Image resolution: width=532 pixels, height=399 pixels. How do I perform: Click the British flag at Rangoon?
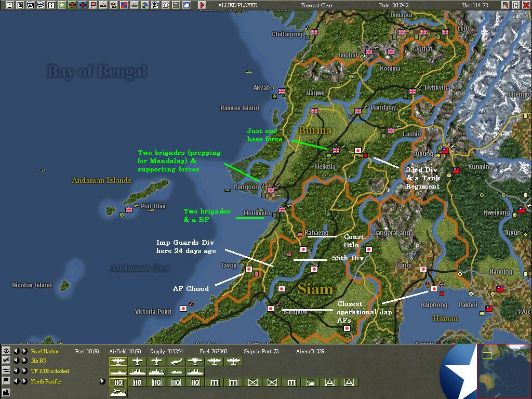(270, 190)
